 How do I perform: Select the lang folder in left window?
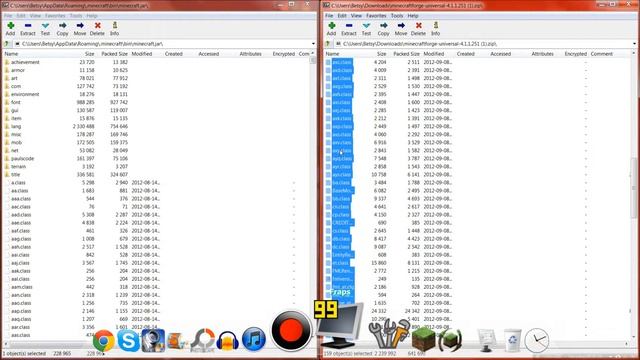(16, 127)
